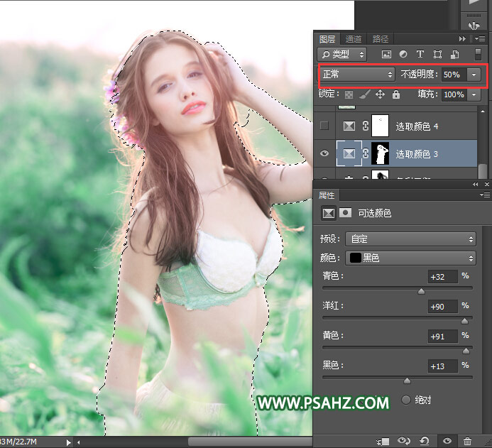Select the 绝对 radio button
The height and width of the screenshot is (448, 492).
tap(407, 400)
